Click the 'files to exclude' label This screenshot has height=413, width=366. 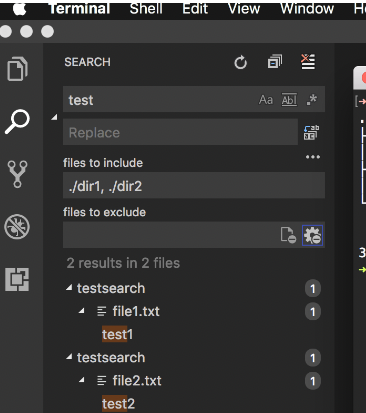pyautogui.click(x=104, y=212)
